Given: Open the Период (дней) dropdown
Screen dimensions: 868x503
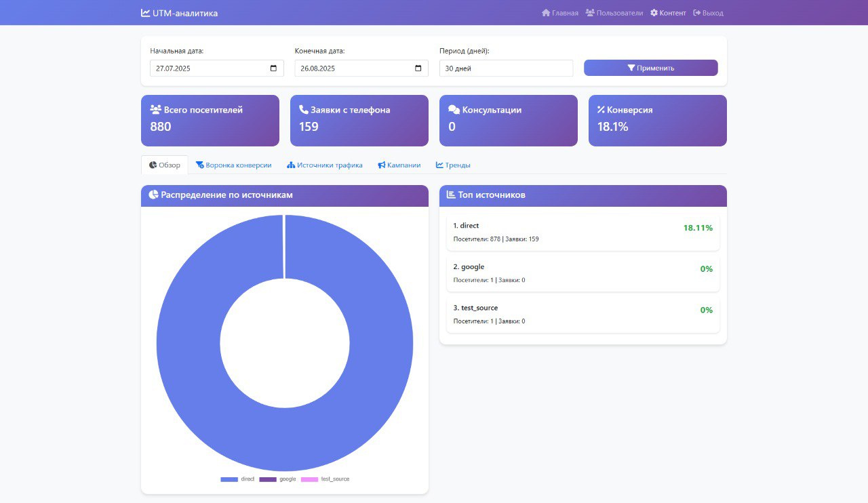Looking at the screenshot, I should click(507, 68).
